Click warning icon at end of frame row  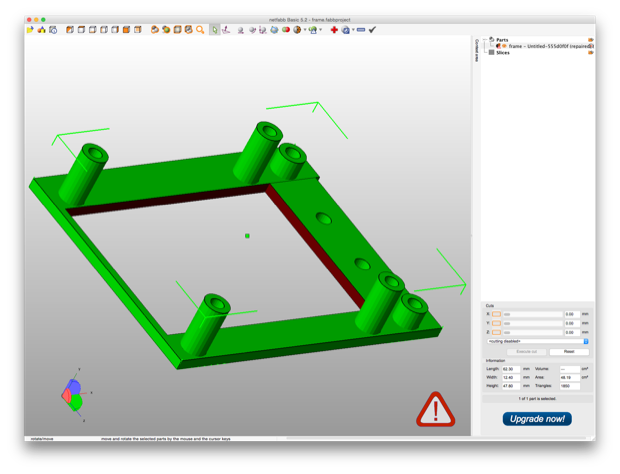(591, 46)
